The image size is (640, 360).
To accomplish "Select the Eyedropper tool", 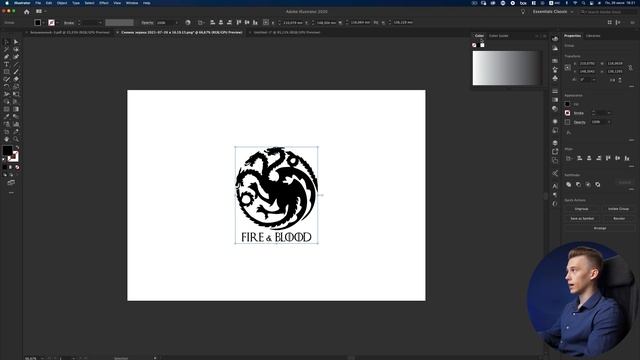I will coord(6,116).
